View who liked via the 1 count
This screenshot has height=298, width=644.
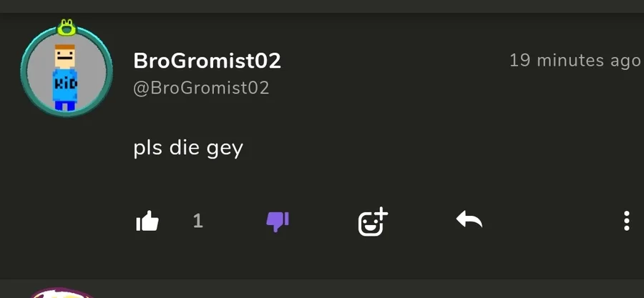point(198,222)
